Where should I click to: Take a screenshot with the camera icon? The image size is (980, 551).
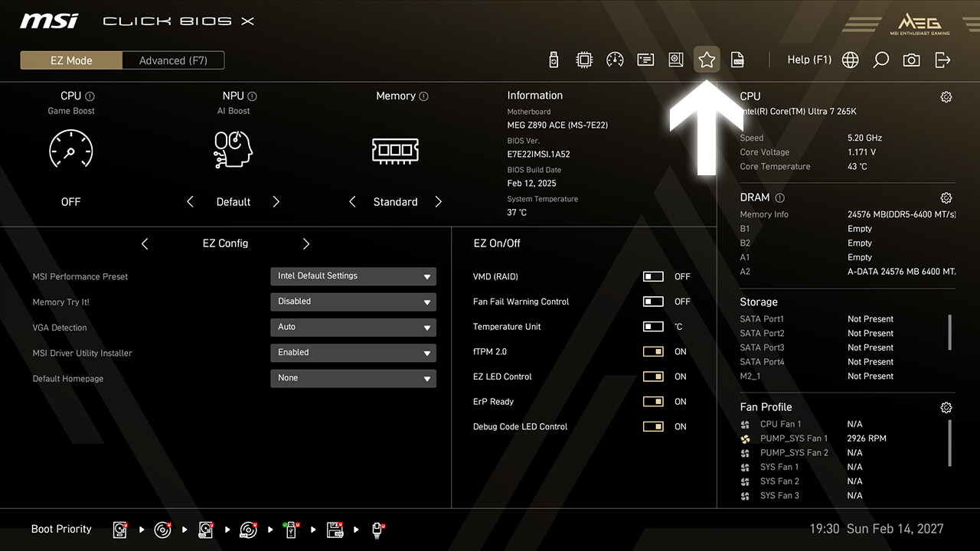point(911,60)
